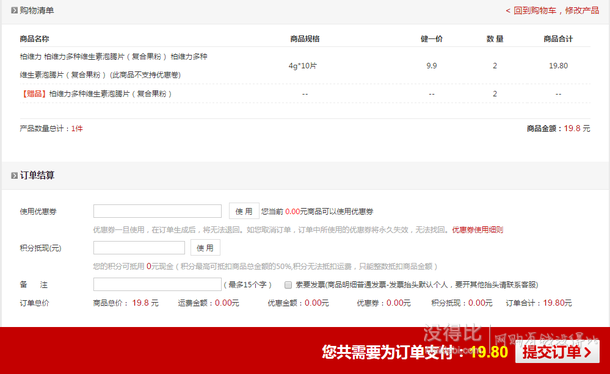Click the 19.80 product subtotal cell
The image size is (610, 374).
point(558,66)
